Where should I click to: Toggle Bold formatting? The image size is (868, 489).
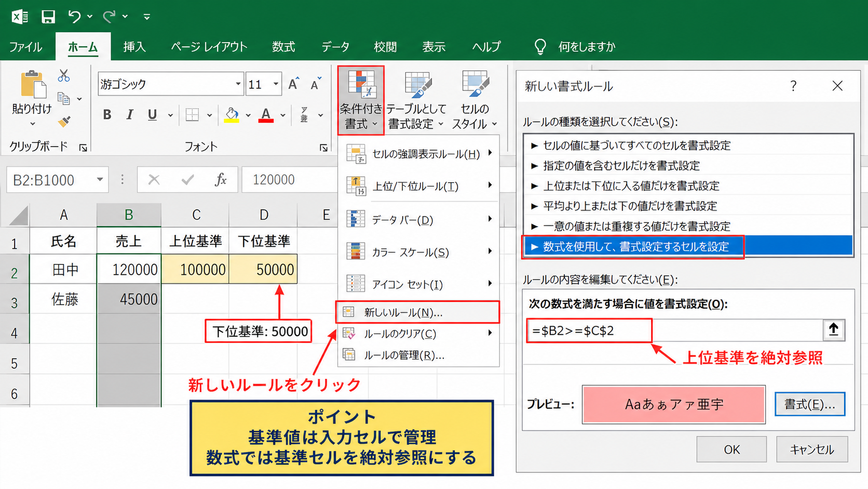[x=107, y=115]
